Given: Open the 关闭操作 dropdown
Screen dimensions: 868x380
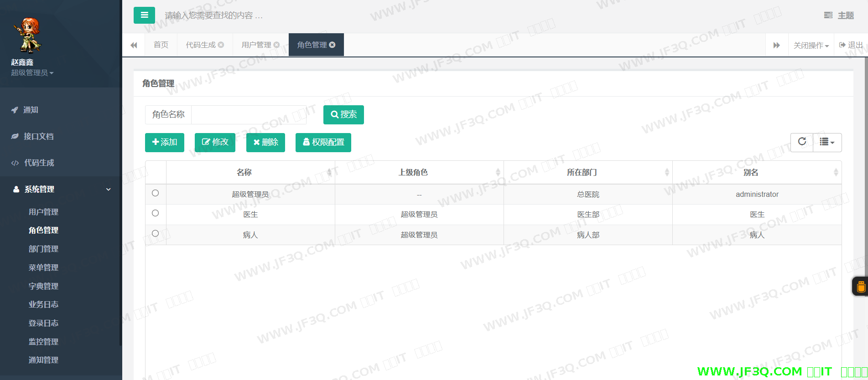Looking at the screenshot, I should point(811,45).
